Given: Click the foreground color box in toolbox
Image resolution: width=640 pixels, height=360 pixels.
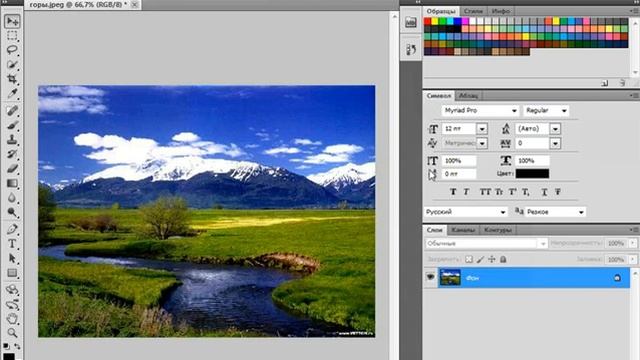Looking at the screenshot, I should coord(9,356).
